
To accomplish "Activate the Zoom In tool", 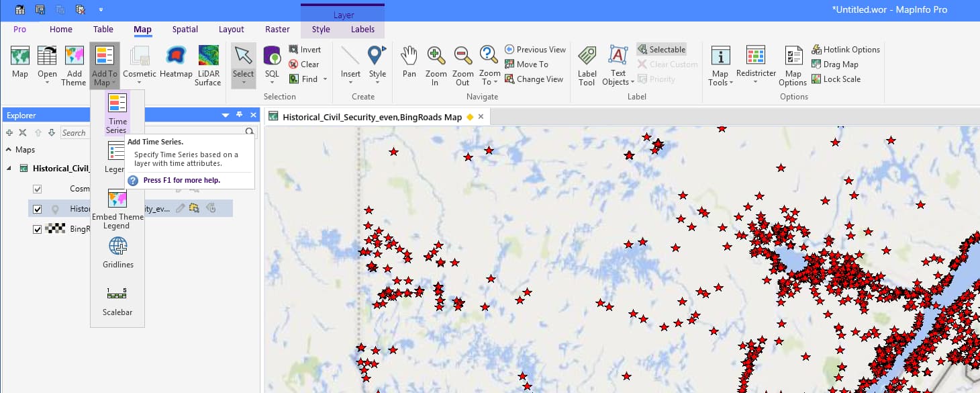I will [x=436, y=64].
